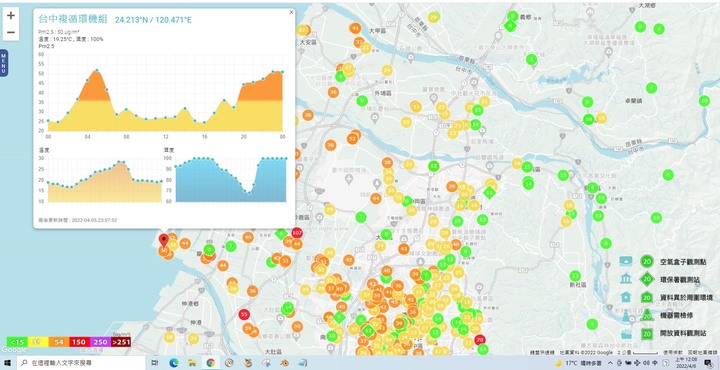This screenshot has height=370, width=720.
Task: Toggle the 中 input method indicator
Action: pos(655,363)
